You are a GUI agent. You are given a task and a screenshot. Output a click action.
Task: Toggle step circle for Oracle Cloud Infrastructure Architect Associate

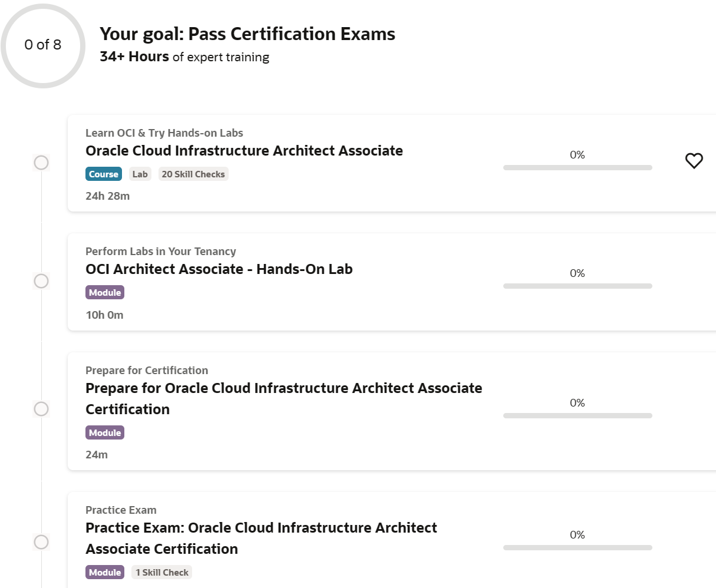tap(41, 163)
